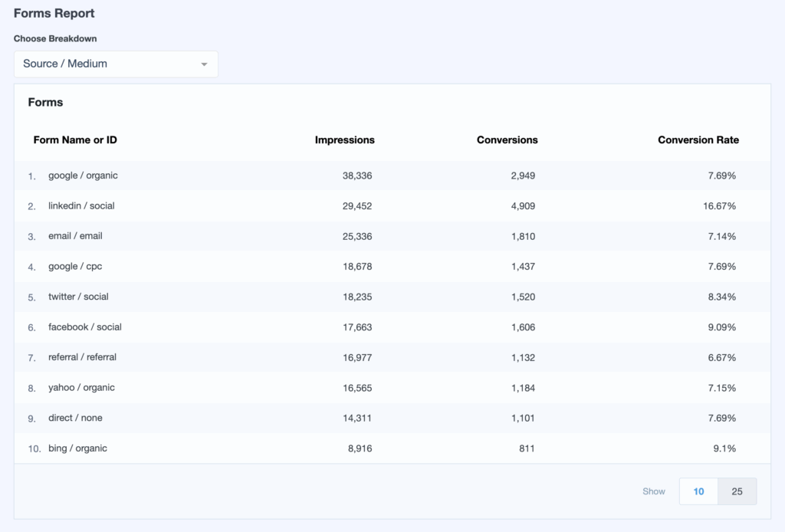The height and width of the screenshot is (532, 785).
Task: Click the 38,336 impressions value
Action: (356, 176)
